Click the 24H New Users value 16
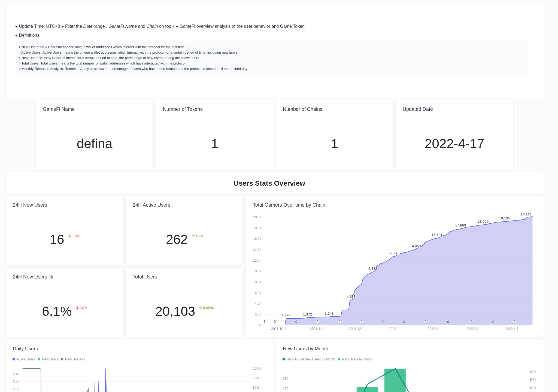558x392 pixels. (x=57, y=240)
